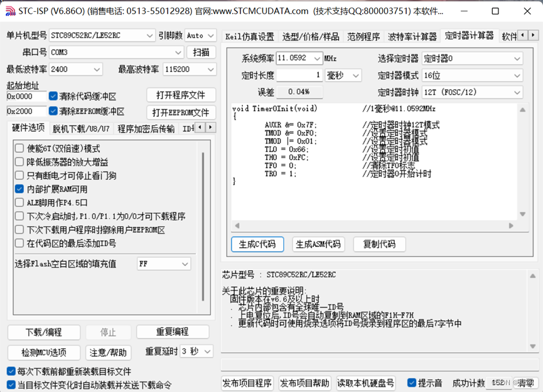Open Flash fill value FF dropdown
Image resolution: width=543 pixels, height=392 pixels.
[164, 264]
